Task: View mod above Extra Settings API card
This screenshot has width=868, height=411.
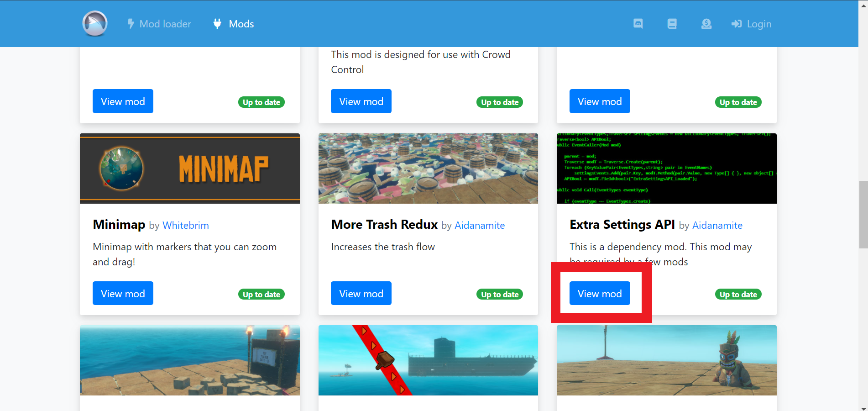Action: click(600, 101)
